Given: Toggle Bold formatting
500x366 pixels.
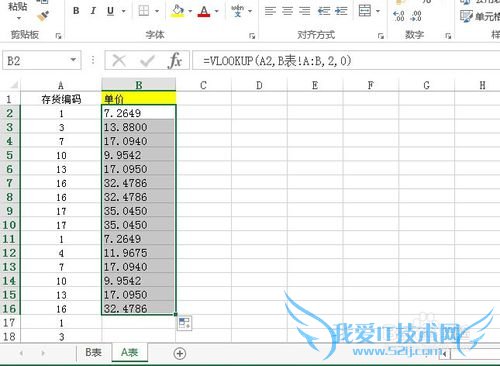Looking at the screenshot, I should tap(76, 11).
